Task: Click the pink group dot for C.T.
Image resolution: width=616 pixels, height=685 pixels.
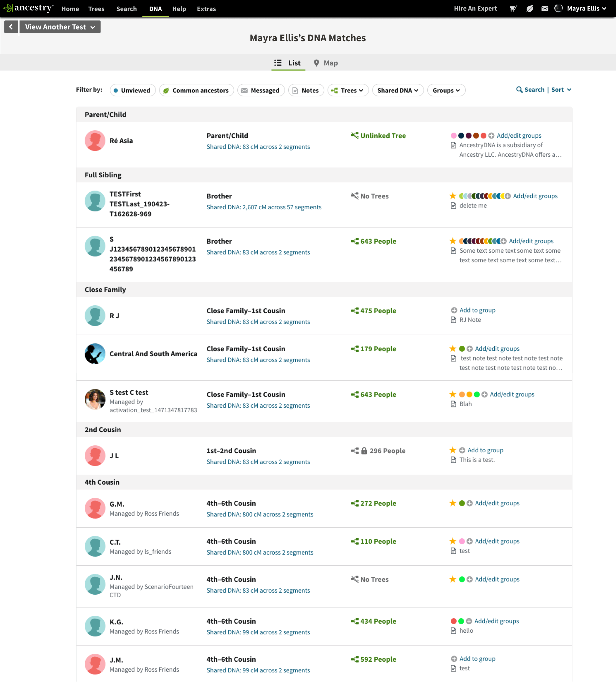Action: pos(462,541)
